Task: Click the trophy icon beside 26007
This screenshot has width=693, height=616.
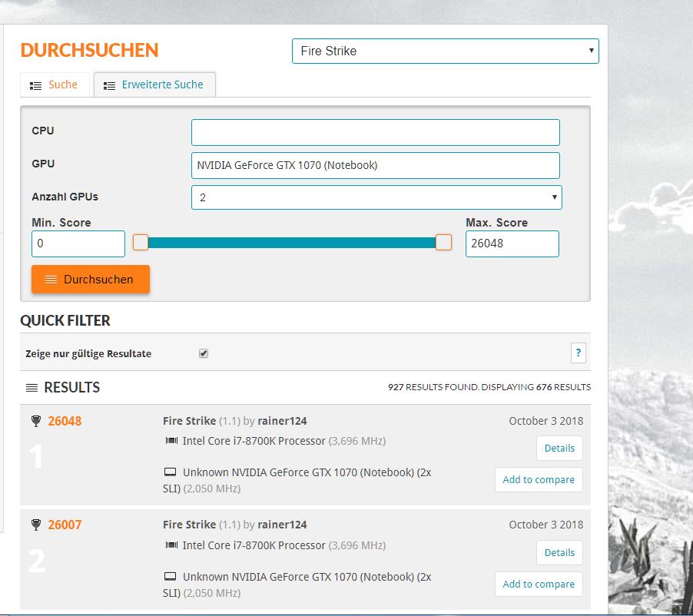Action: pos(36,525)
